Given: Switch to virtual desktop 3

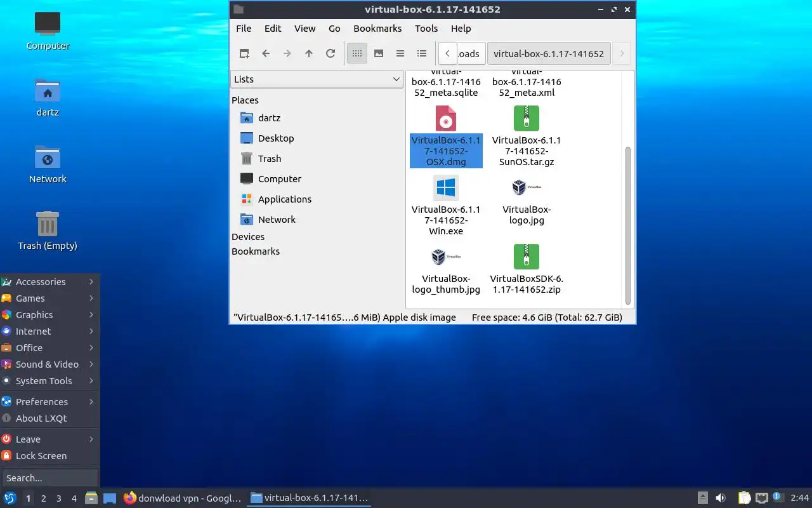Looking at the screenshot, I should 59,498.
